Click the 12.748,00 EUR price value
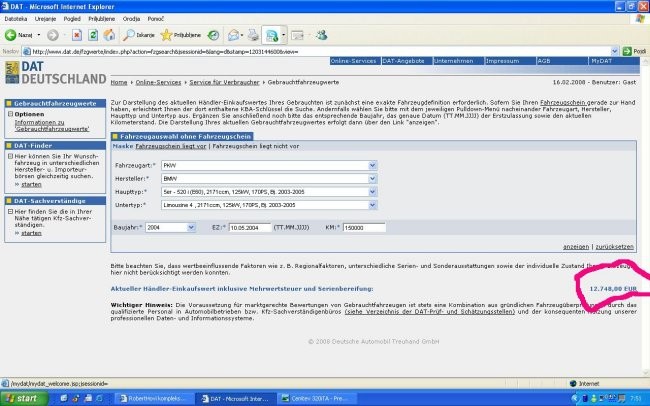Viewport: 650px width, 406px height. (x=613, y=289)
